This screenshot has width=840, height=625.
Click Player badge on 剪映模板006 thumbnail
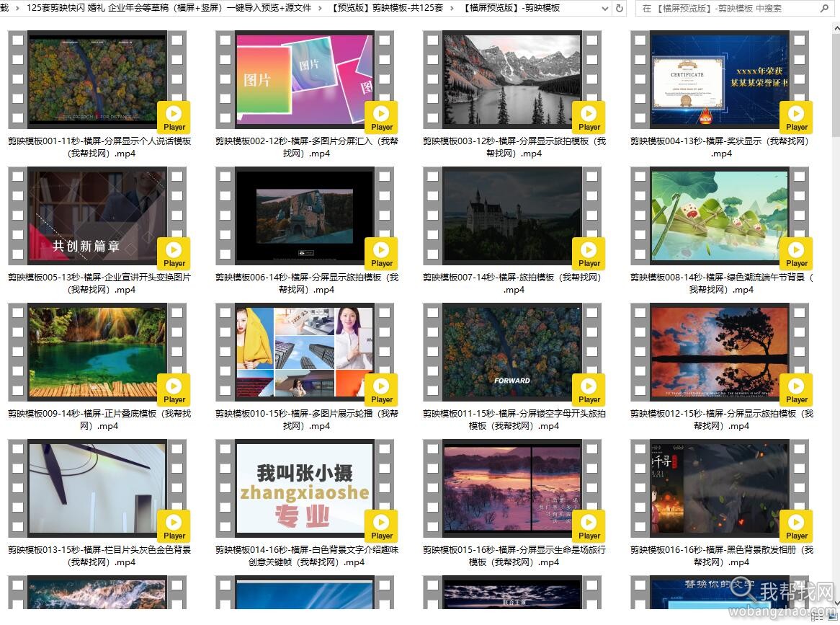381,254
